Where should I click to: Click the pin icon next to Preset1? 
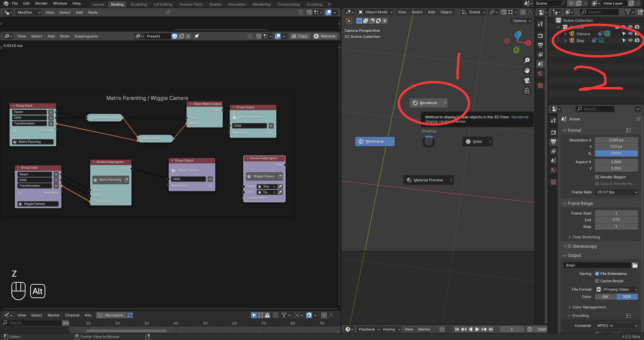point(197,36)
